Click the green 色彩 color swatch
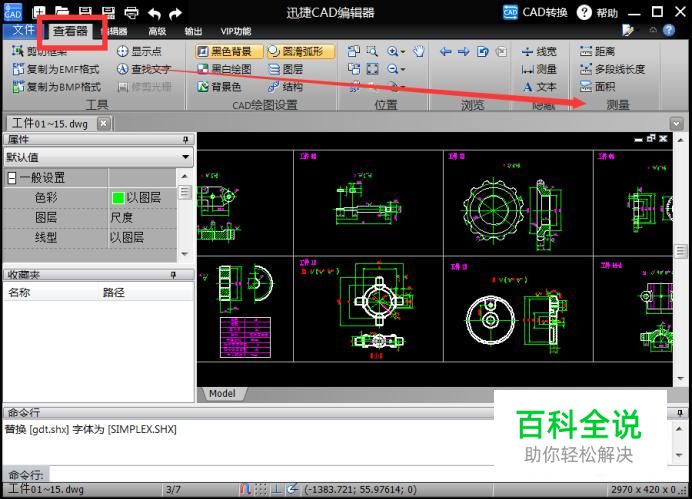The width and height of the screenshot is (692, 499). point(118,198)
